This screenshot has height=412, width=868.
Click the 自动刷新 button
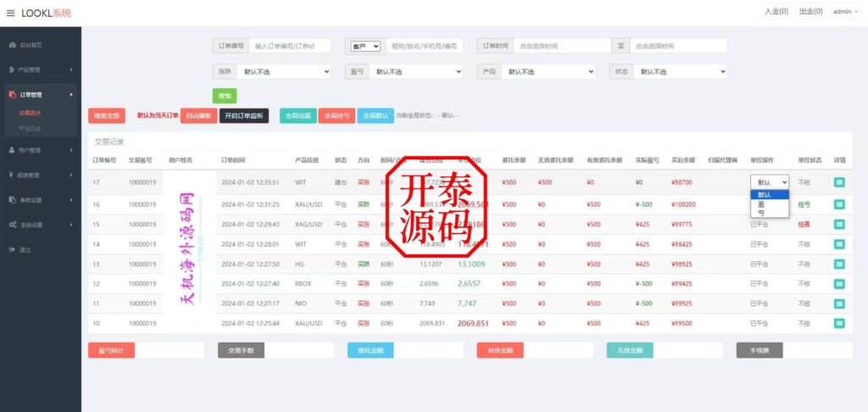pos(198,116)
